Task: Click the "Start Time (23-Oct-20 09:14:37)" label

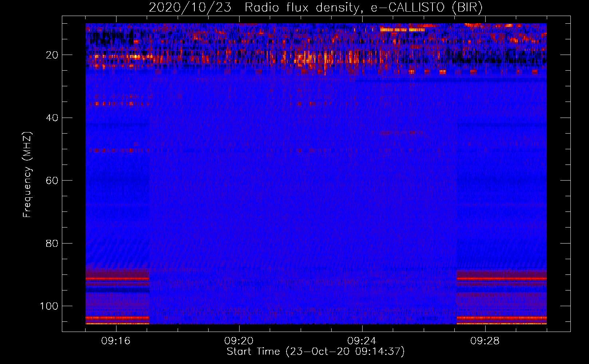Action: tap(316, 352)
